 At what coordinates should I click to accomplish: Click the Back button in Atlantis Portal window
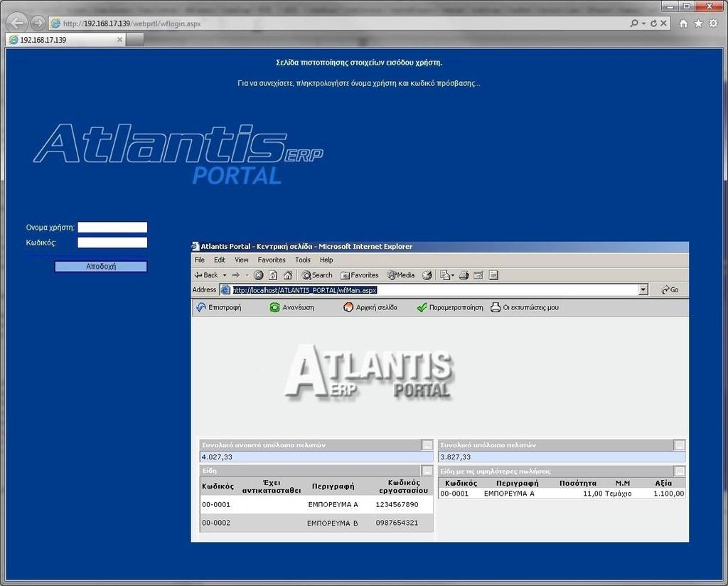206,275
